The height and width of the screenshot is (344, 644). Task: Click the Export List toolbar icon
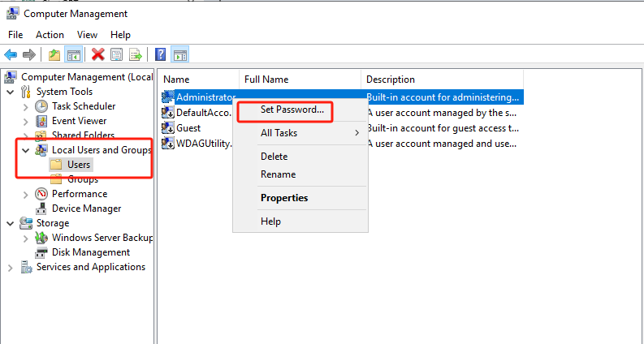pyautogui.click(x=136, y=54)
